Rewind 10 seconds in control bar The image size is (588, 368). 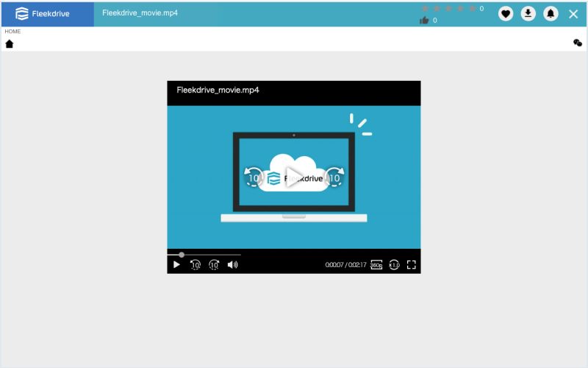click(x=196, y=265)
